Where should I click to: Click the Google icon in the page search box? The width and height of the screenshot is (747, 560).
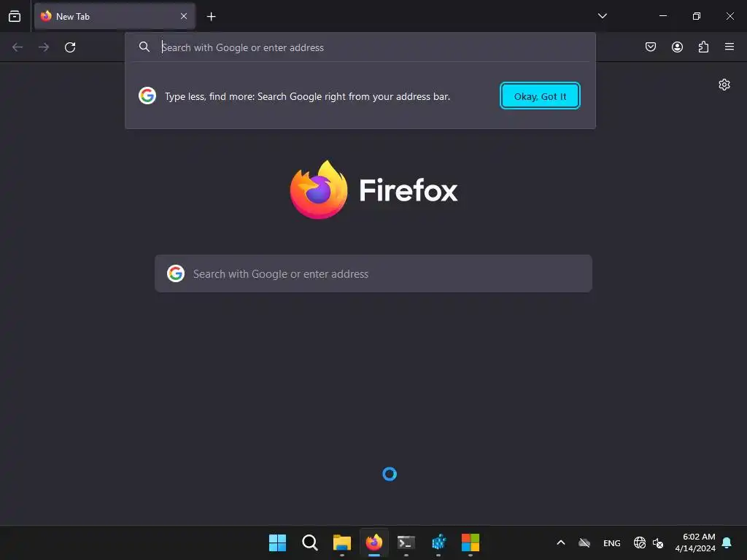pos(176,274)
